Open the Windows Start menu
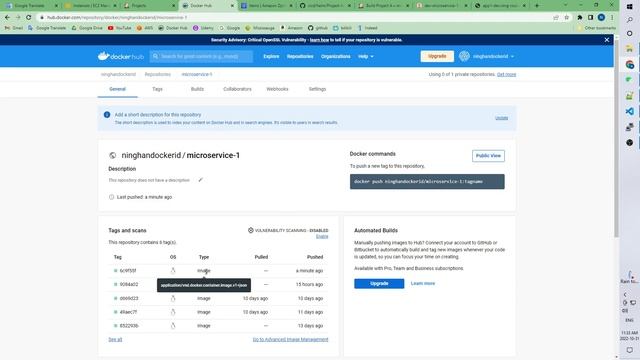The image size is (640, 360). (x=629, y=7)
